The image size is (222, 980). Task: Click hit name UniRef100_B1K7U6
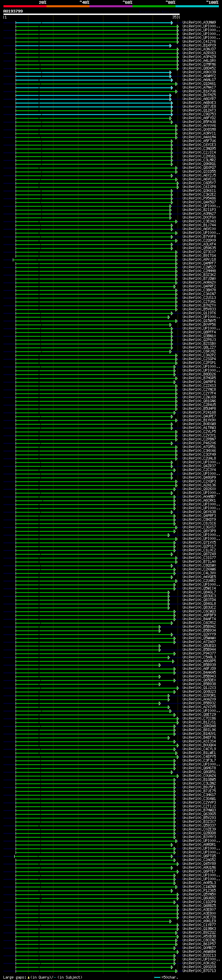(199, 91)
